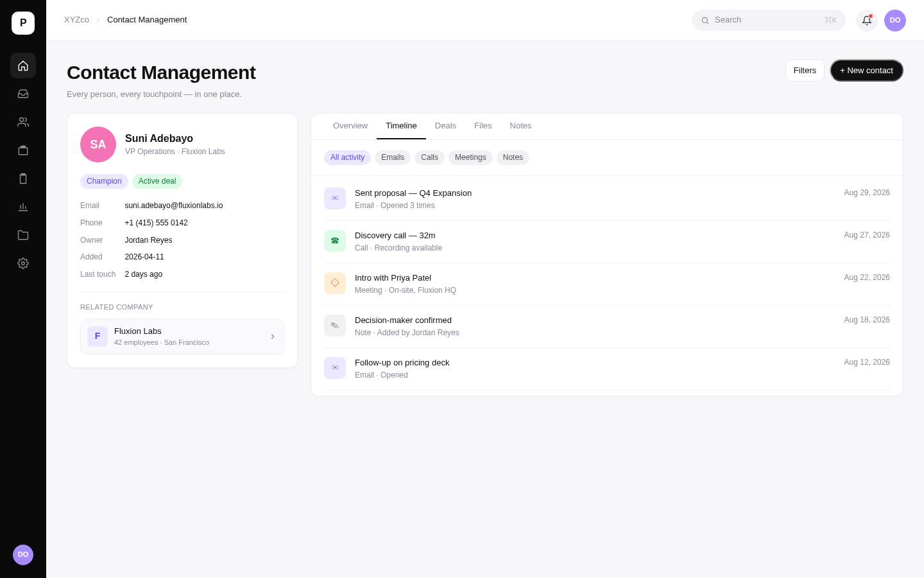Click the DO avatar at sidebar bottom
924x578 pixels.
(x=23, y=555)
